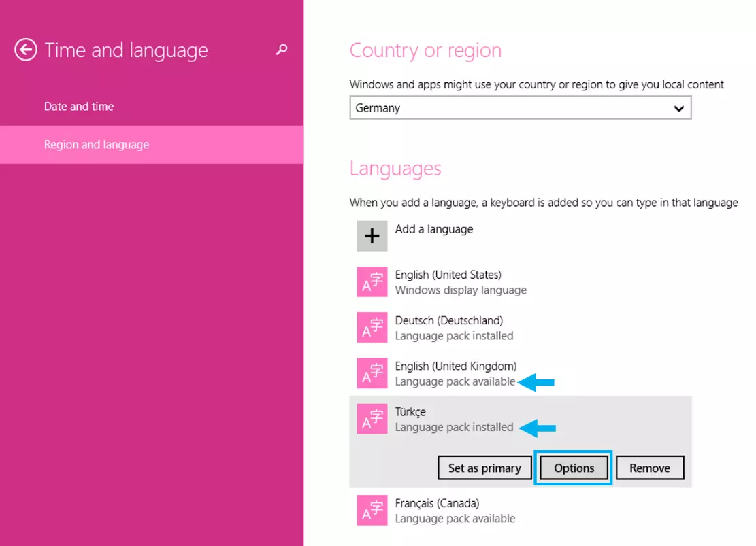Select the English (United States) text entry
The width and height of the screenshot is (756, 546).
click(448, 275)
